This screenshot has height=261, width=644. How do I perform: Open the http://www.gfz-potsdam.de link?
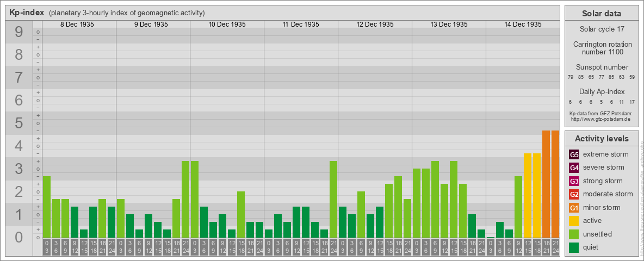pos(601,119)
